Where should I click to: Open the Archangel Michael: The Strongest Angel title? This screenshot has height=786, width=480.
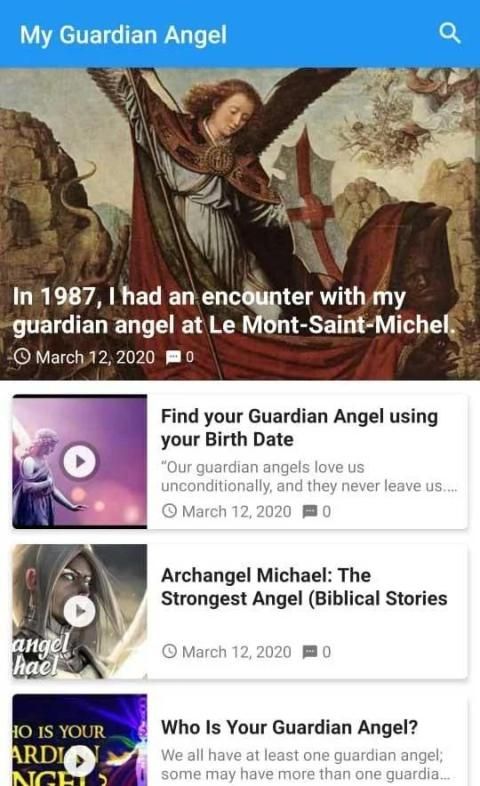coord(304,586)
